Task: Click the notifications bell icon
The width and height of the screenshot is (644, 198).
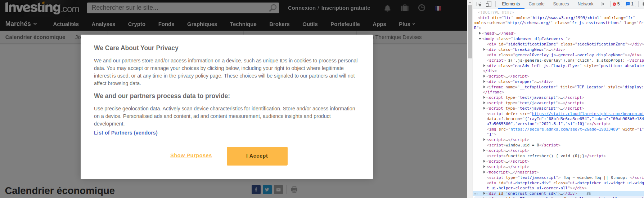Action: point(387,8)
